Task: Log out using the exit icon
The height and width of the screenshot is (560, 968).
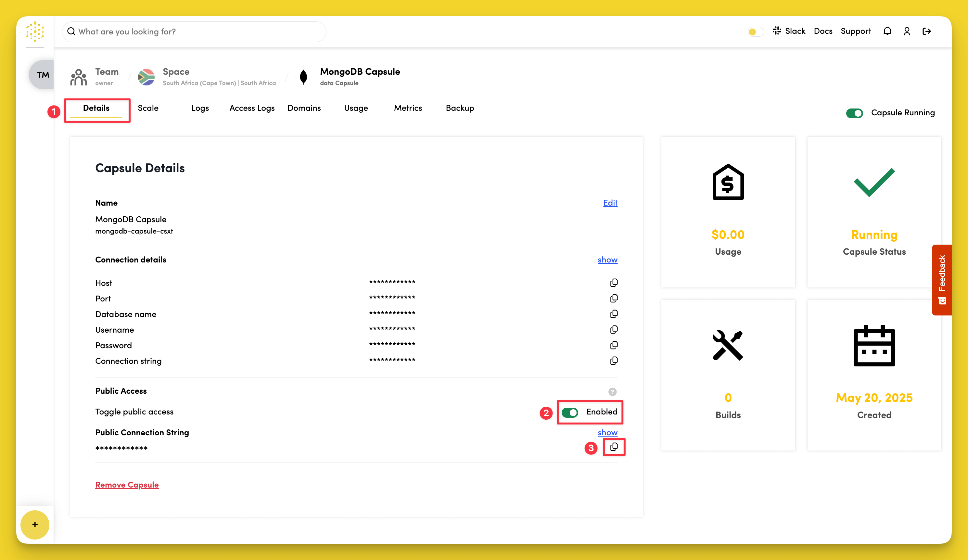Action: tap(927, 31)
